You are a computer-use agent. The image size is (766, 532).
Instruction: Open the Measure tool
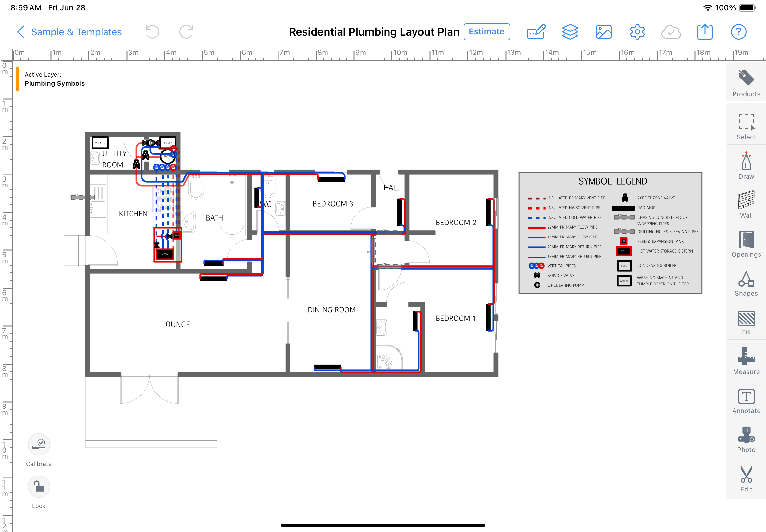pyautogui.click(x=746, y=361)
